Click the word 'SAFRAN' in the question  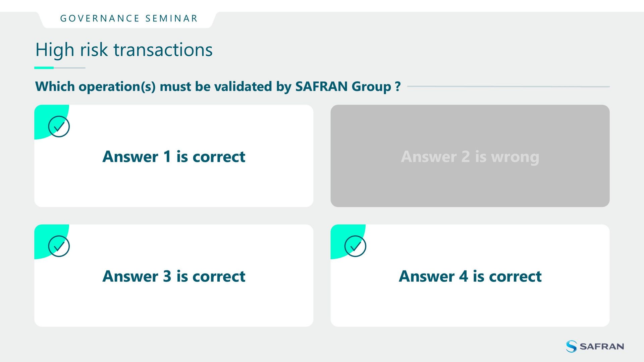(321, 86)
